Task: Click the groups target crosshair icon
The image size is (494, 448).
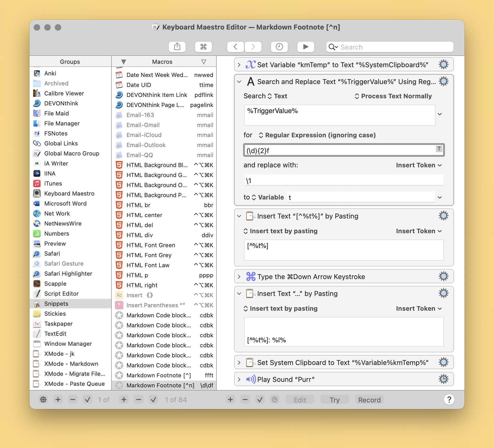Action: 43,400
